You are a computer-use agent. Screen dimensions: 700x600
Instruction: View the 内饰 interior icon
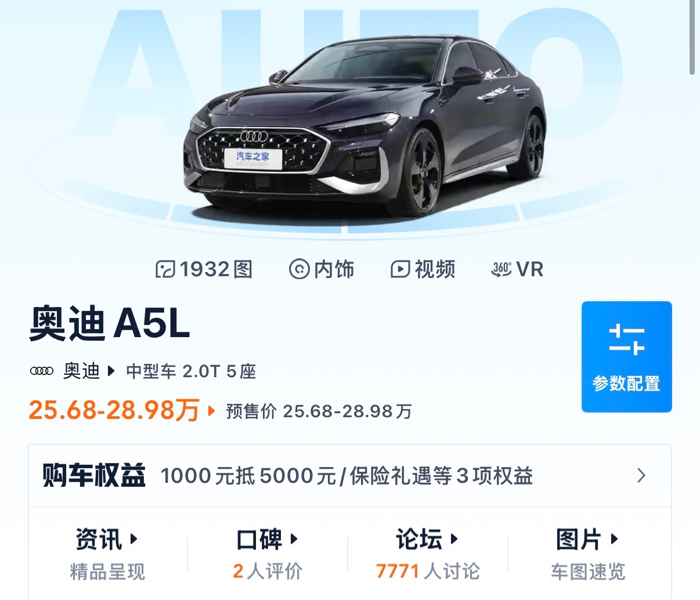click(299, 269)
